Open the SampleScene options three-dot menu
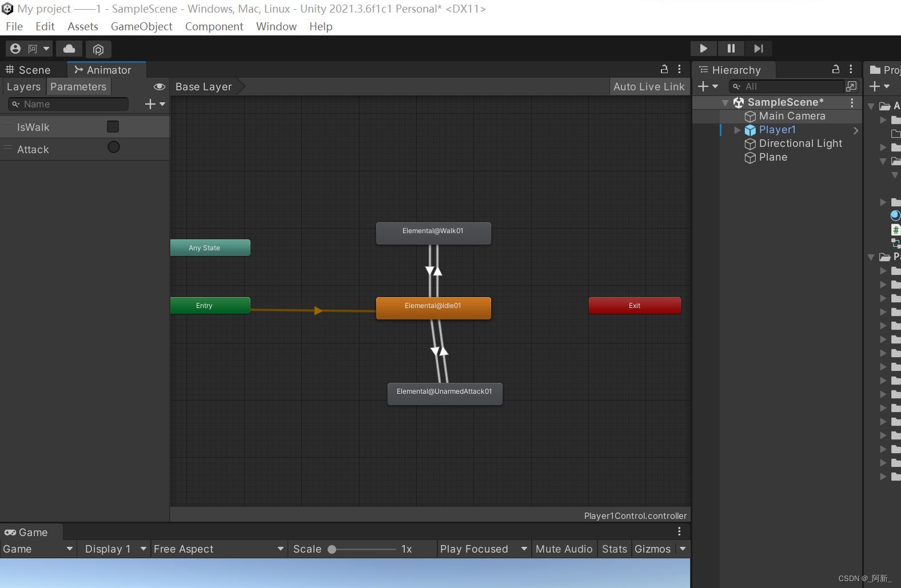Screen dimensions: 901x588 point(852,102)
